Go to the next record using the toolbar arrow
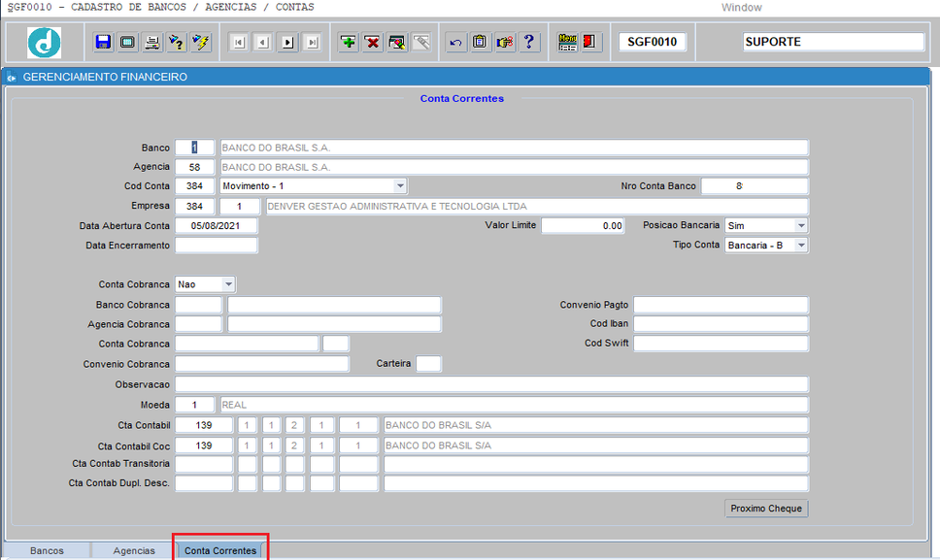940x560 pixels. tap(287, 42)
